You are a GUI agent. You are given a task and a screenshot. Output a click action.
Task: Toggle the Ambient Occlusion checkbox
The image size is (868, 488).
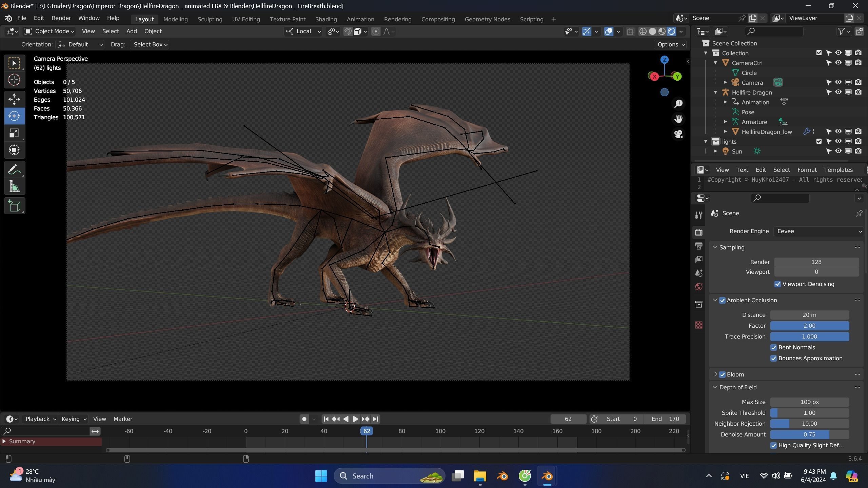click(x=723, y=300)
